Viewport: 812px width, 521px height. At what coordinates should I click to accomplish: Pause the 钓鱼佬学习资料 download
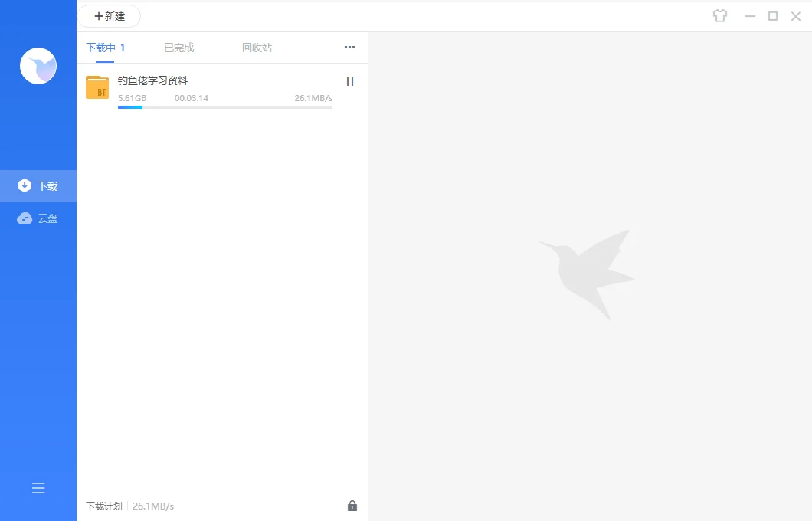click(x=350, y=81)
